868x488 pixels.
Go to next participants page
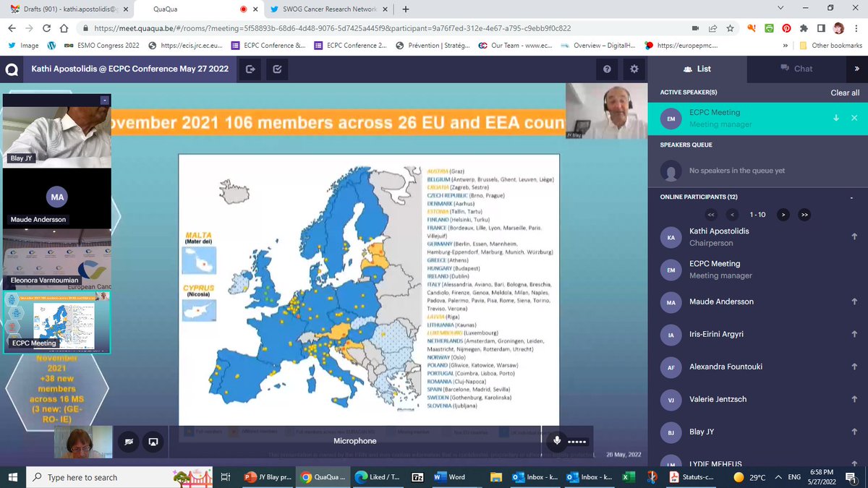782,215
